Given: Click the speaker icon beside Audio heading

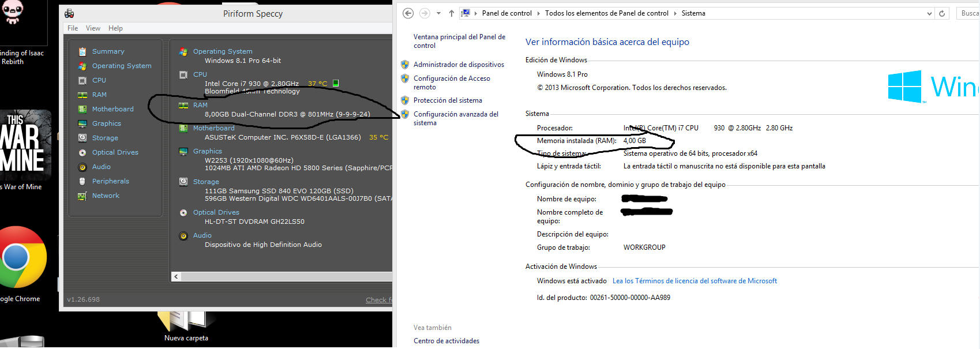Looking at the screenshot, I should coord(183,235).
